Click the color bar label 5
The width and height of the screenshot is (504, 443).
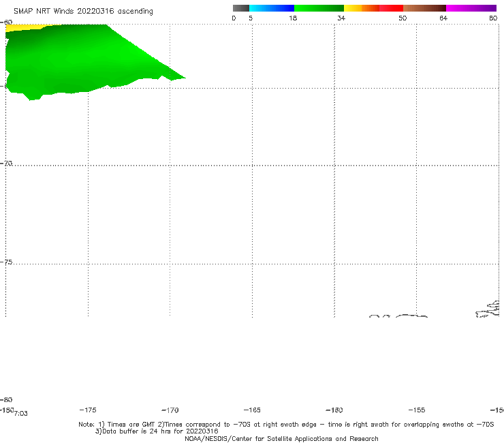click(251, 18)
